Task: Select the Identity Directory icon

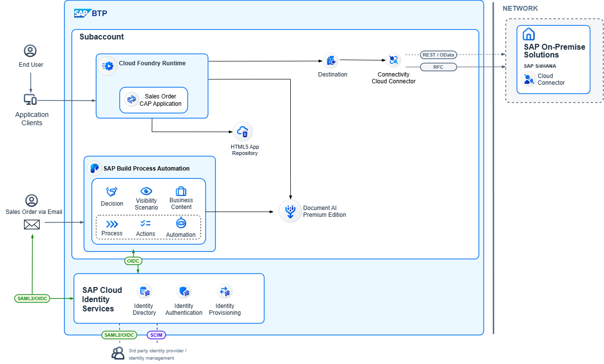Action: point(144,291)
